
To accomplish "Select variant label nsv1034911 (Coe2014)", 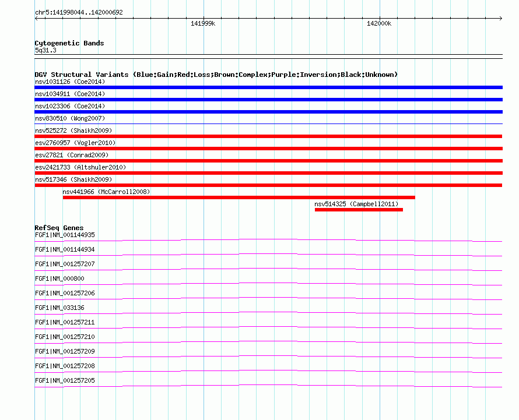I will 70,94.
